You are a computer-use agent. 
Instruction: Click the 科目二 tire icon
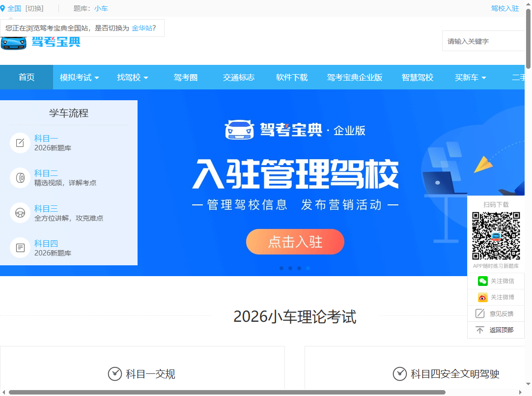(20, 178)
